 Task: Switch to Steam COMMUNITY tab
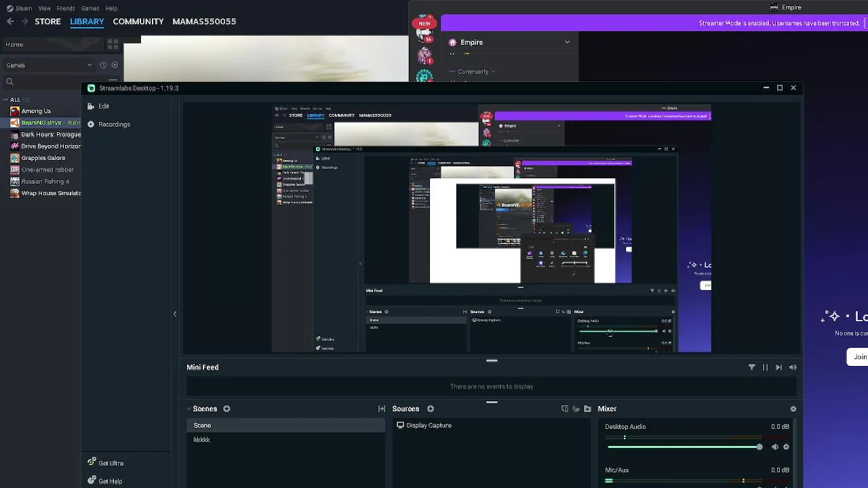pos(138,22)
